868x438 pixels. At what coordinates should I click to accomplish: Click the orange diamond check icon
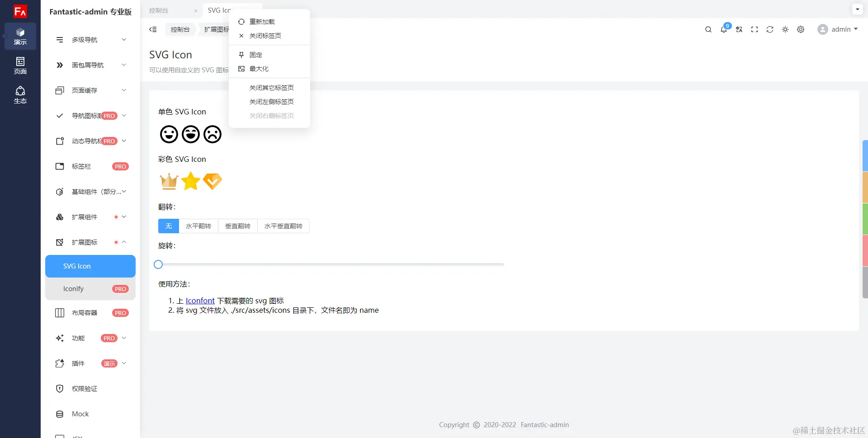[x=212, y=181]
